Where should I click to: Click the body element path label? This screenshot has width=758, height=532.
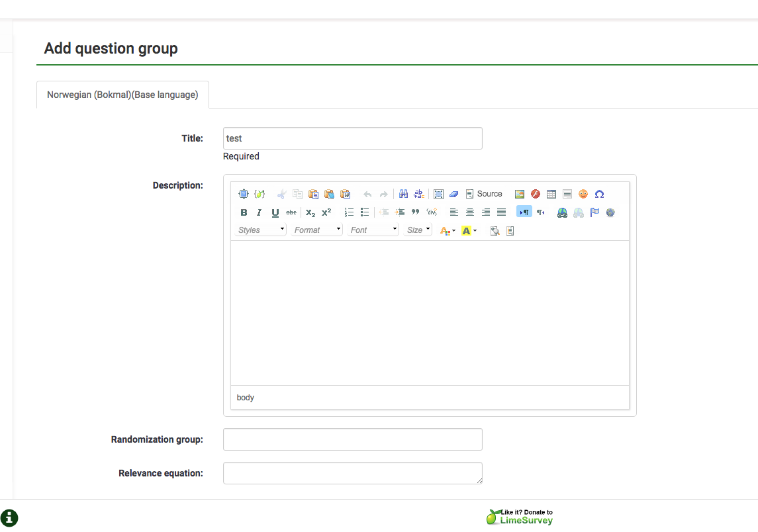pyautogui.click(x=245, y=398)
